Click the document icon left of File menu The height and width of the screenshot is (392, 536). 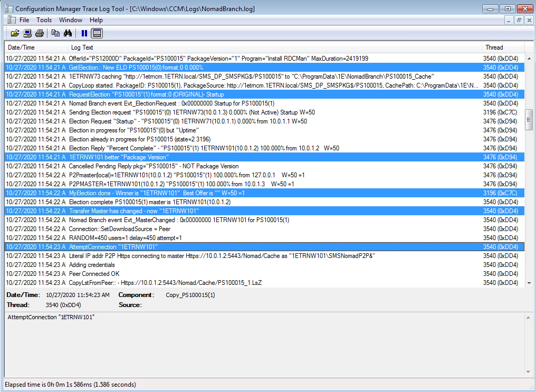click(11, 20)
